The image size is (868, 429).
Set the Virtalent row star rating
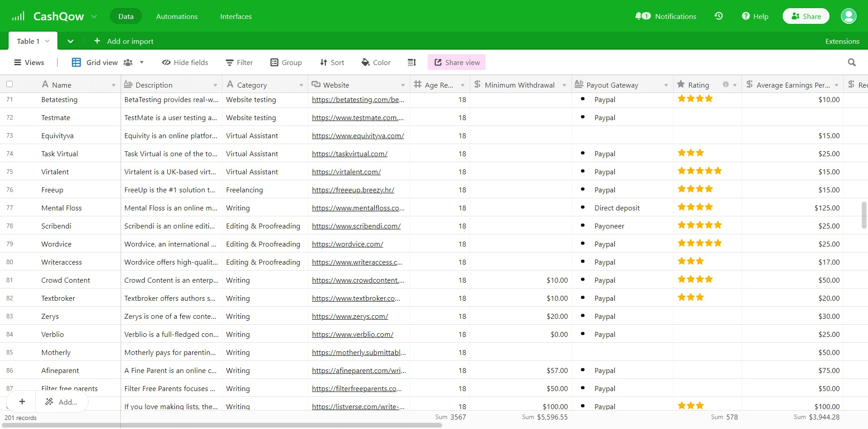click(x=699, y=171)
